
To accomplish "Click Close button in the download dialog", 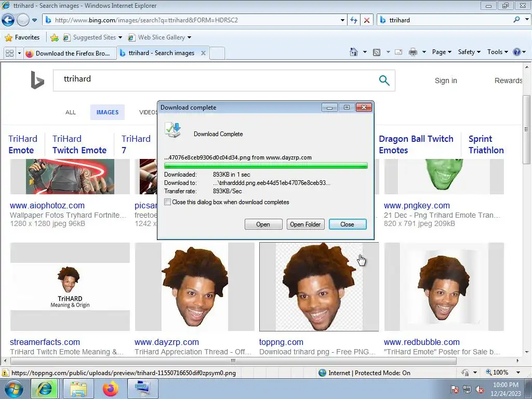I will (x=348, y=224).
